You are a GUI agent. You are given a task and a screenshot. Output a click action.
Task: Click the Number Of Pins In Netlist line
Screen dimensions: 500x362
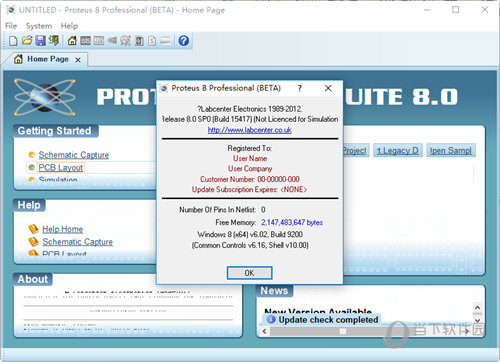[x=222, y=210]
